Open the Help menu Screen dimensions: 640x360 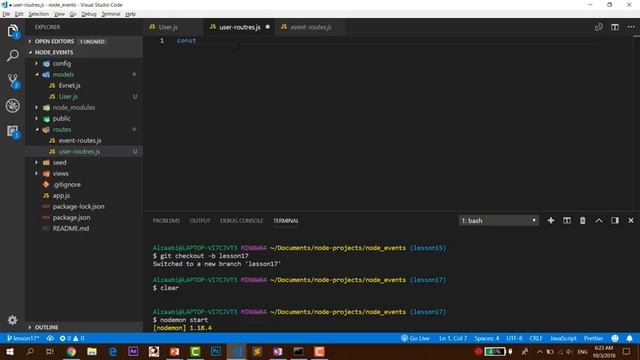(130, 14)
